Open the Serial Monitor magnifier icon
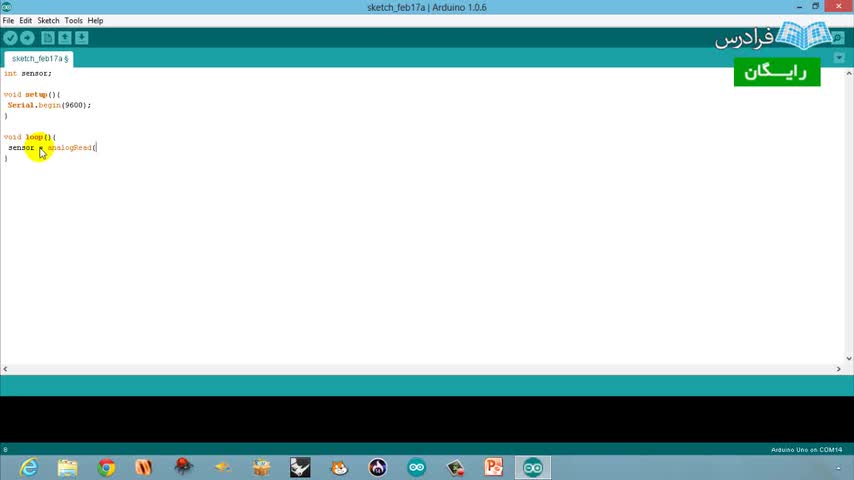Screen dimensions: 854x480 [839, 38]
